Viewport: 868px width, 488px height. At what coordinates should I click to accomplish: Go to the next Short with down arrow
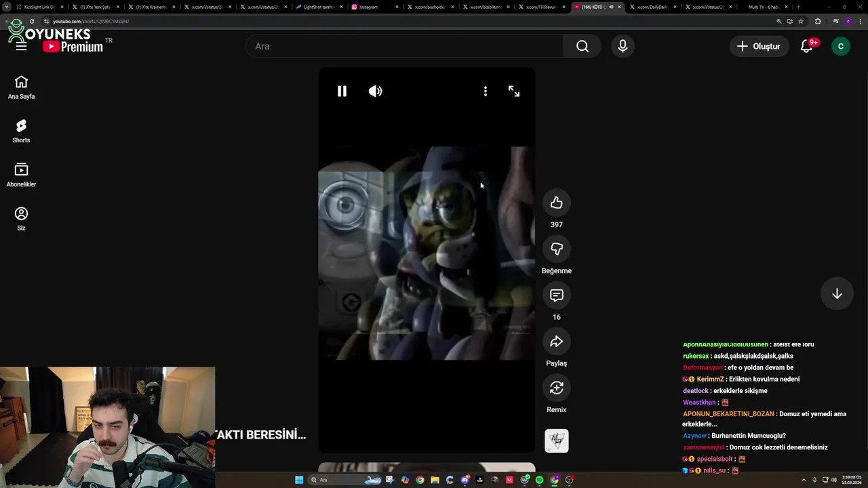(837, 293)
